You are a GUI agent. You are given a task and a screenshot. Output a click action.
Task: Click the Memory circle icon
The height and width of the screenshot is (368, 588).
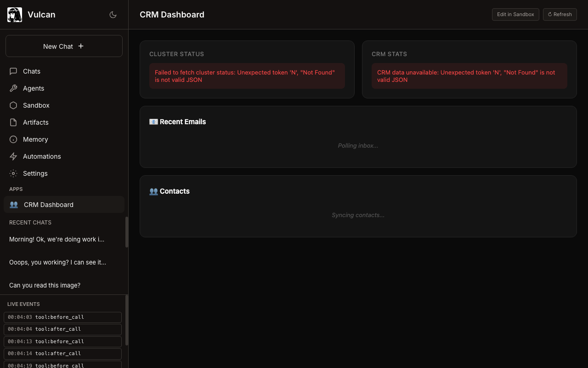13,139
